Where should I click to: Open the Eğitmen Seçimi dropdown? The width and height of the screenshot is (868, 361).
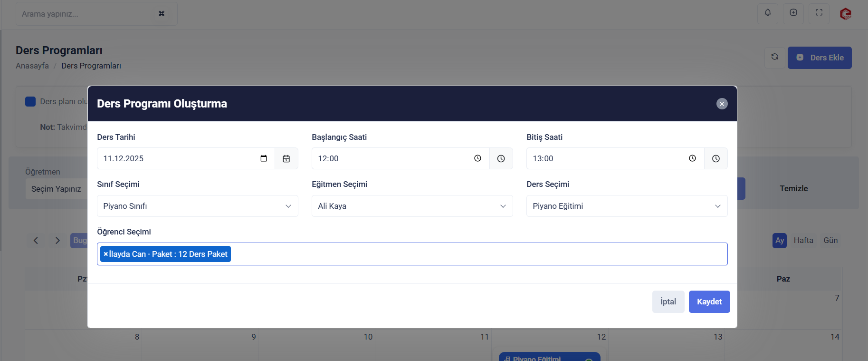[412, 206]
